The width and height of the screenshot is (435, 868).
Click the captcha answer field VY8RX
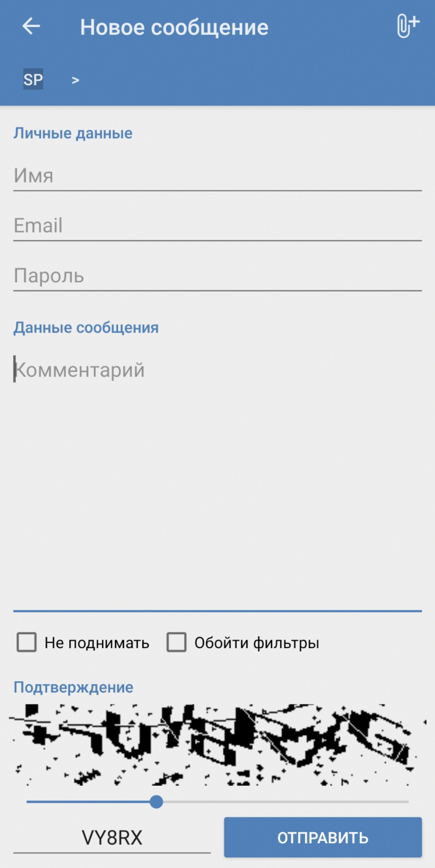(112, 838)
